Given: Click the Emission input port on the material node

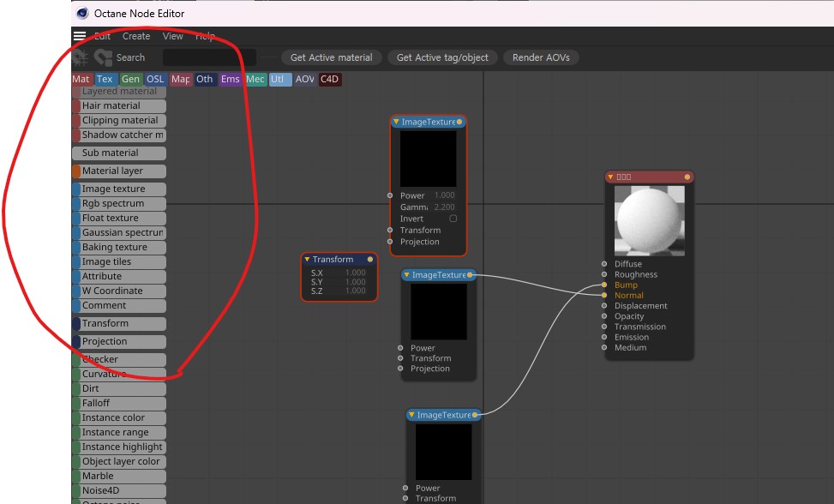Looking at the screenshot, I should pyautogui.click(x=604, y=337).
